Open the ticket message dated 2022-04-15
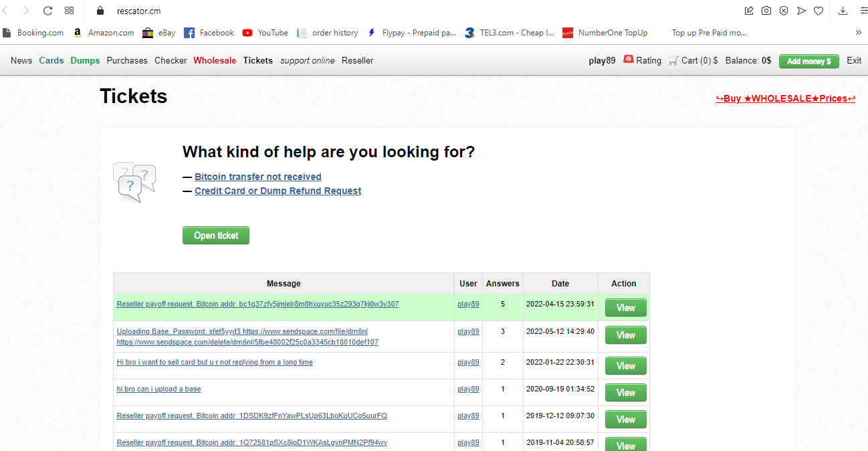This screenshot has width=868, height=451. point(257,304)
